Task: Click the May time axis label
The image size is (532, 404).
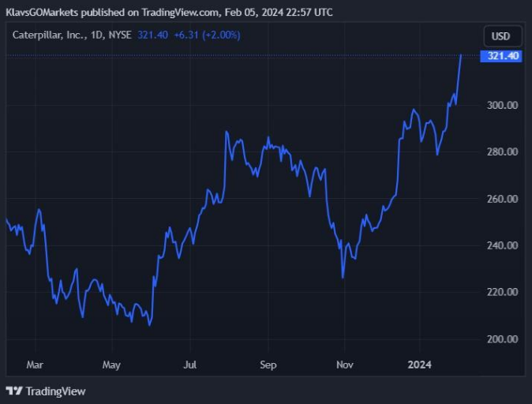Action: (x=111, y=365)
